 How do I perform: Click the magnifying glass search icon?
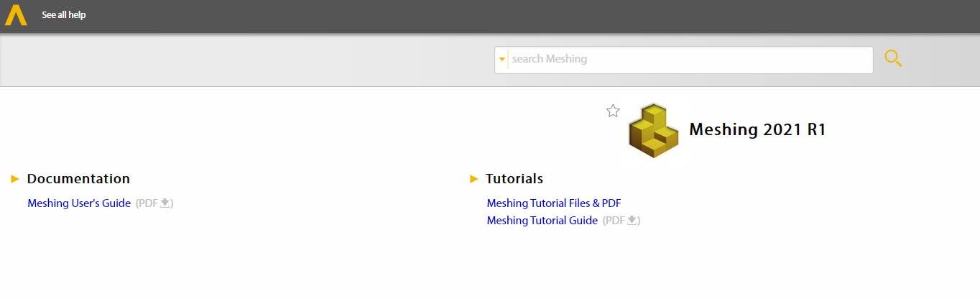892,59
